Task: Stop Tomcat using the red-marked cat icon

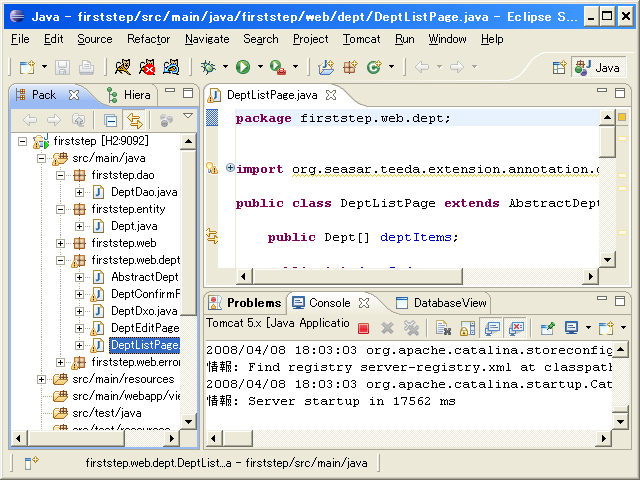Action: pos(147,67)
